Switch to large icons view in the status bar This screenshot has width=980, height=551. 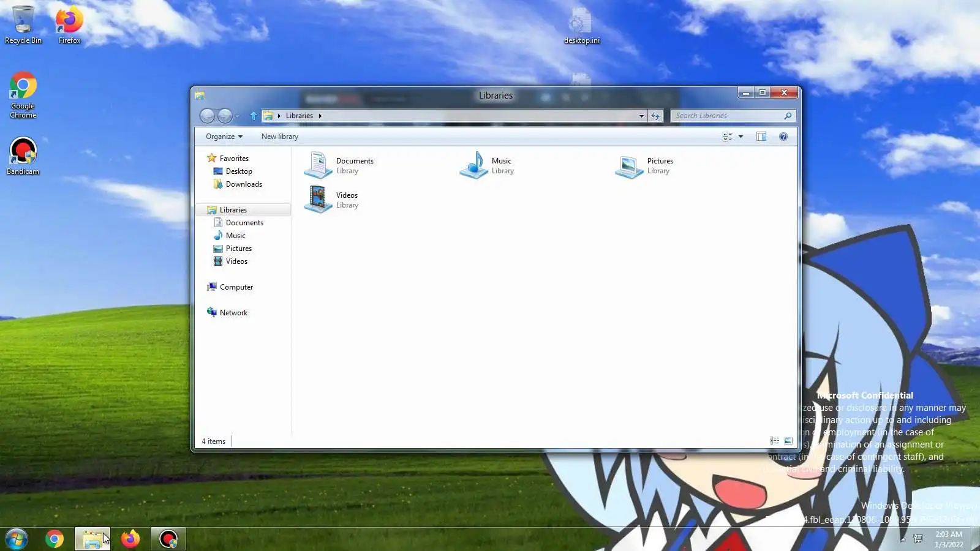[x=788, y=441]
